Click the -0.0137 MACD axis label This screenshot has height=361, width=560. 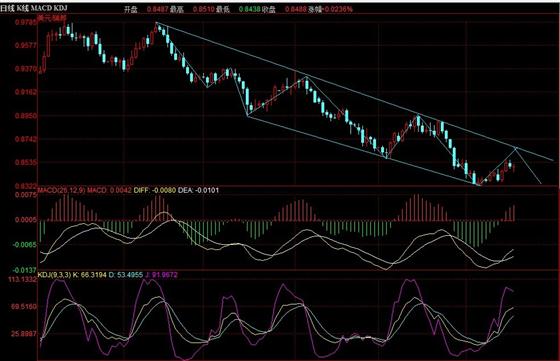[25, 270]
